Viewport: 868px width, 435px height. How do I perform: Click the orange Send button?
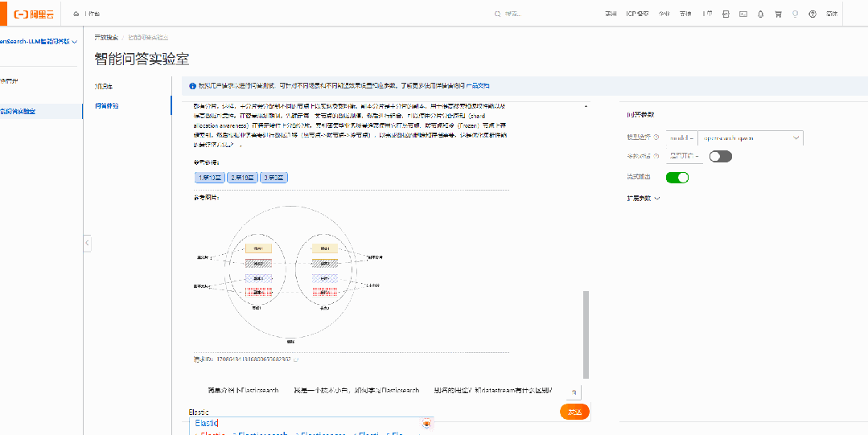574,412
